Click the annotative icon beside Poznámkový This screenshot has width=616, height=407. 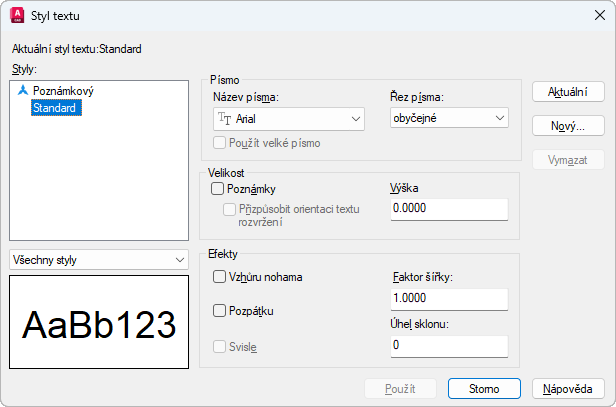22,90
